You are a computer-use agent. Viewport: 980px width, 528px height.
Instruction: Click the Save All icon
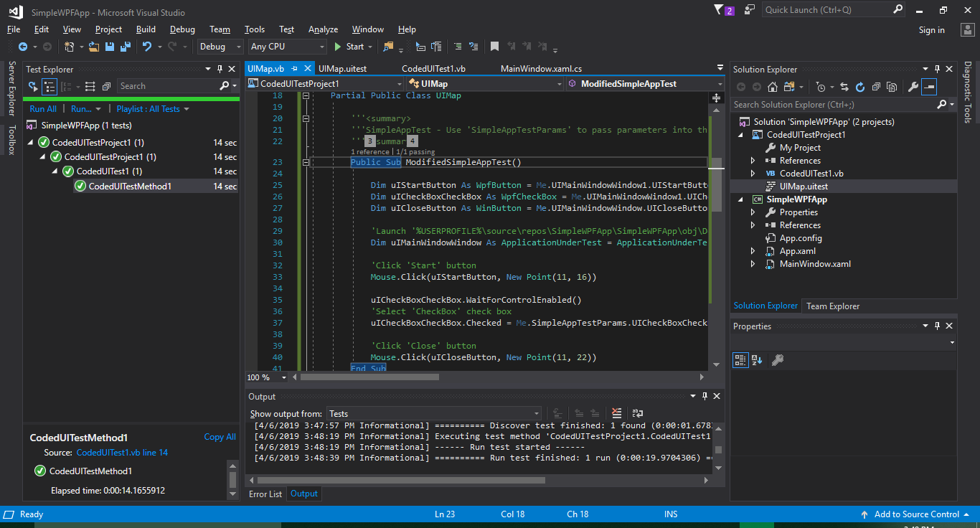[125, 47]
